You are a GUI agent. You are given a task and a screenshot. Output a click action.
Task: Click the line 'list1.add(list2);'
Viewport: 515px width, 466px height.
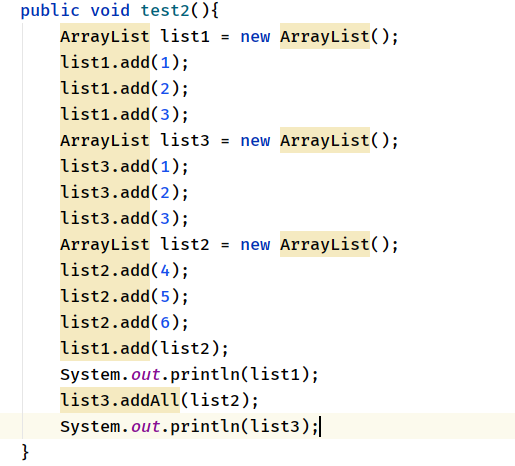144,349
